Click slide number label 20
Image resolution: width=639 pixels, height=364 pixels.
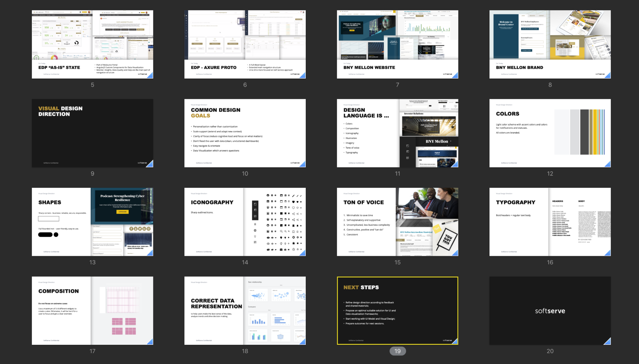(x=550, y=351)
